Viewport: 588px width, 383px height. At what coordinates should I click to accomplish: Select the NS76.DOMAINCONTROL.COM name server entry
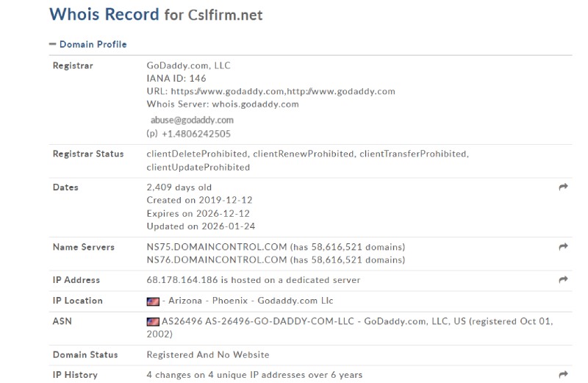[x=217, y=259]
